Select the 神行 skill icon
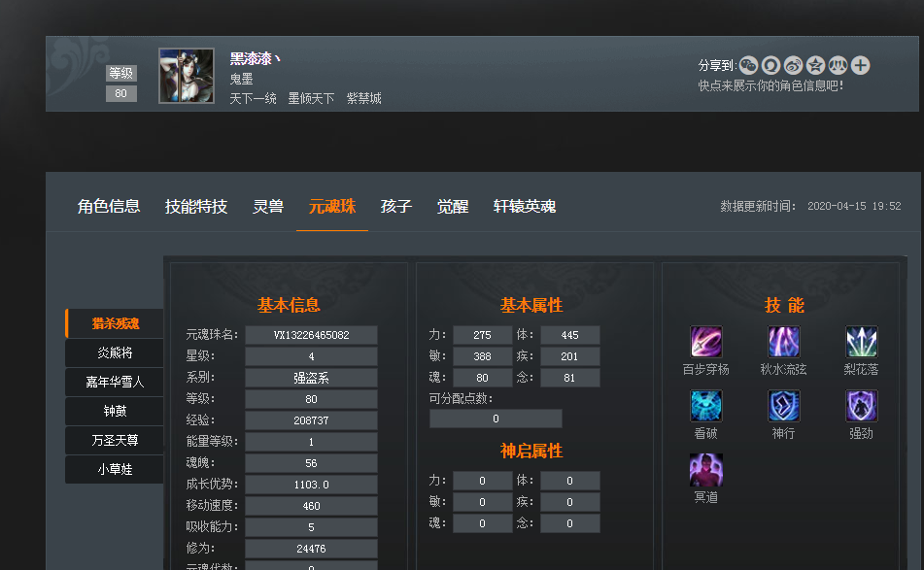The image size is (924, 570). coord(784,406)
